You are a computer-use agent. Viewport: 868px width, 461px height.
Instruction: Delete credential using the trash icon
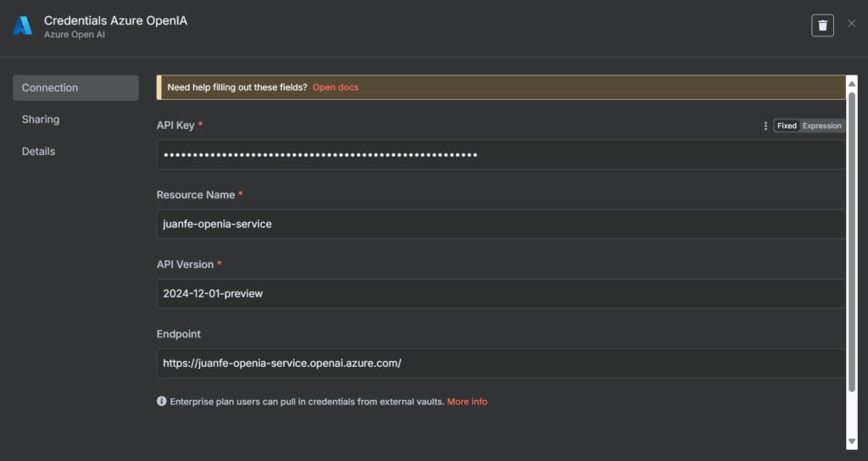coord(822,25)
